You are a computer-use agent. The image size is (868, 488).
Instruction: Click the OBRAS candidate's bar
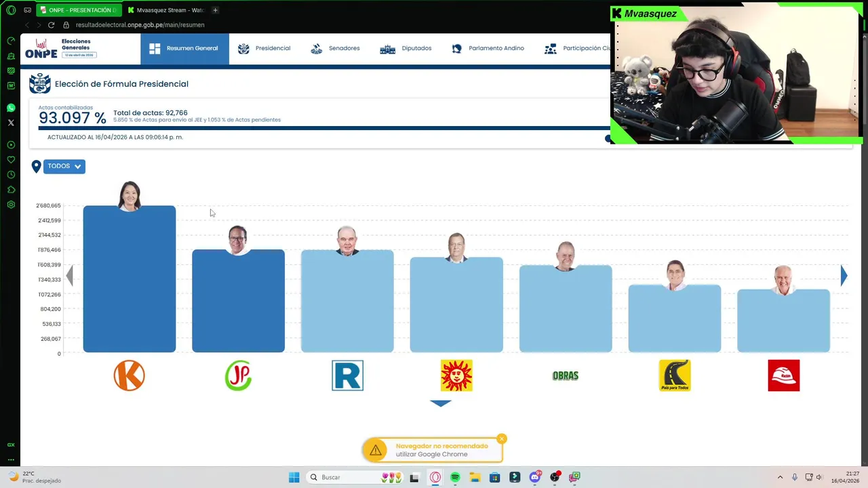(566, 308)
